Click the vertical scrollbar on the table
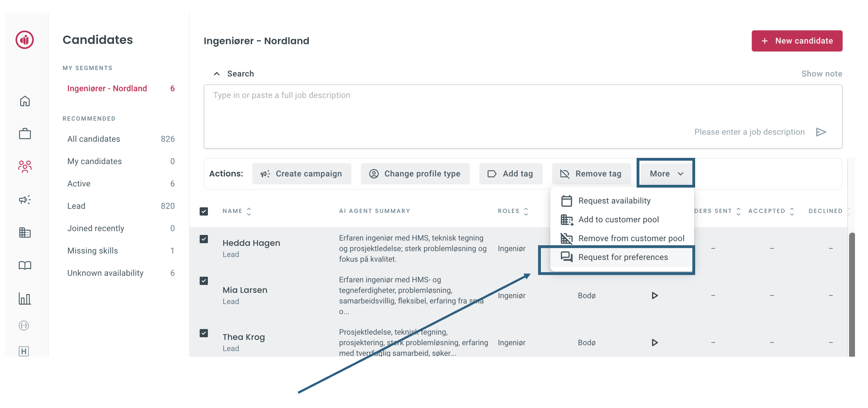The height and width of the screenshot is (408, 868). tap(852, 293)
